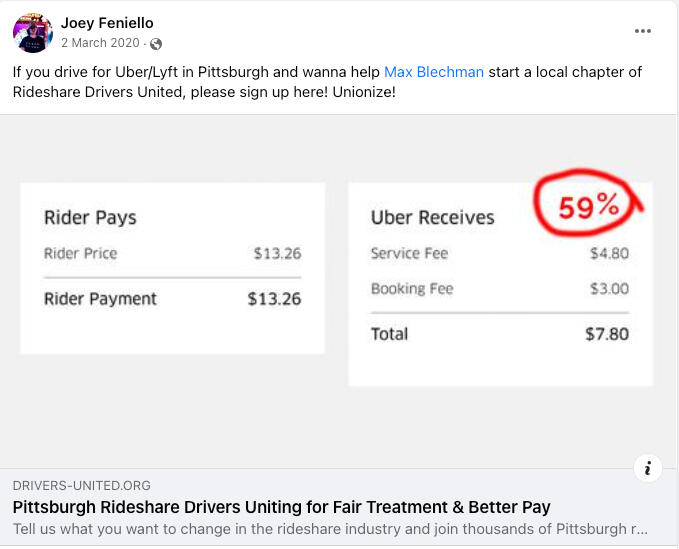Open the post's three-dot options menu
Screen dimensions: 679x549
click(642, 31)
